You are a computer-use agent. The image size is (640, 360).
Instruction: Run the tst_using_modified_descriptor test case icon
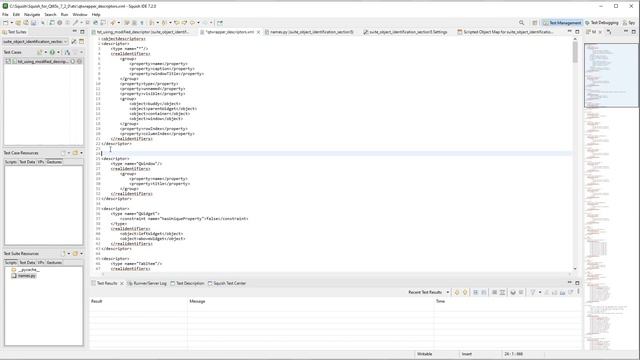[x=73, y=61]
